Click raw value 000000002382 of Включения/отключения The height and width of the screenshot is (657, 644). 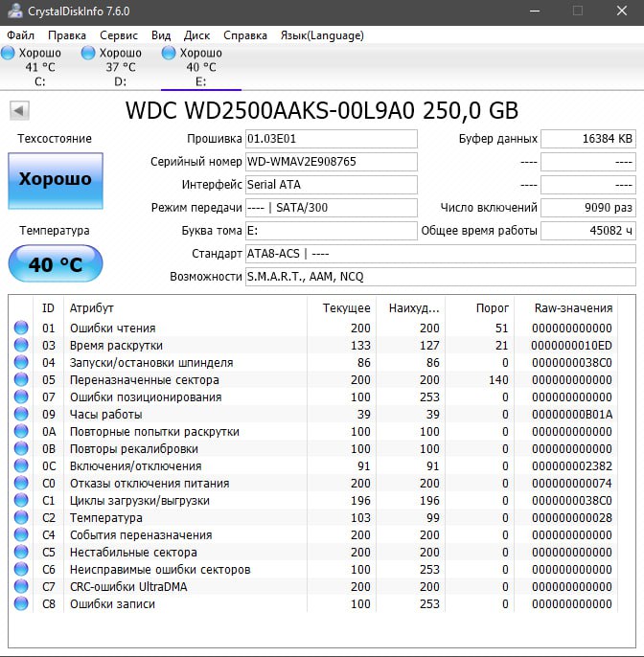[x=572, y=465]
